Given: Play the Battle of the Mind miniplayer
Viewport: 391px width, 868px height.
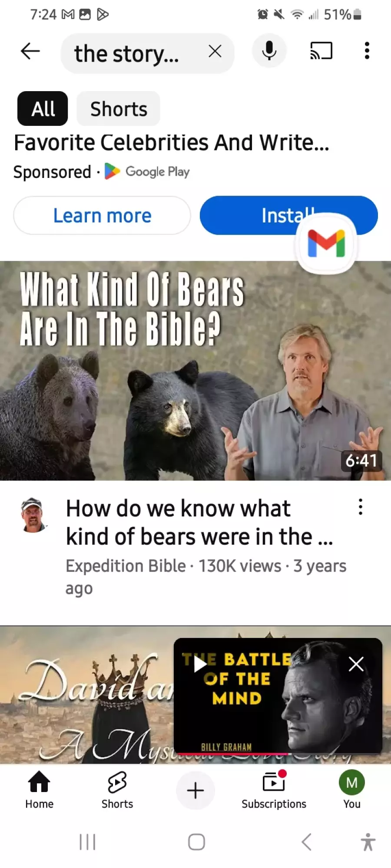Looking at the screenshot, I should (x=200, y=664).
